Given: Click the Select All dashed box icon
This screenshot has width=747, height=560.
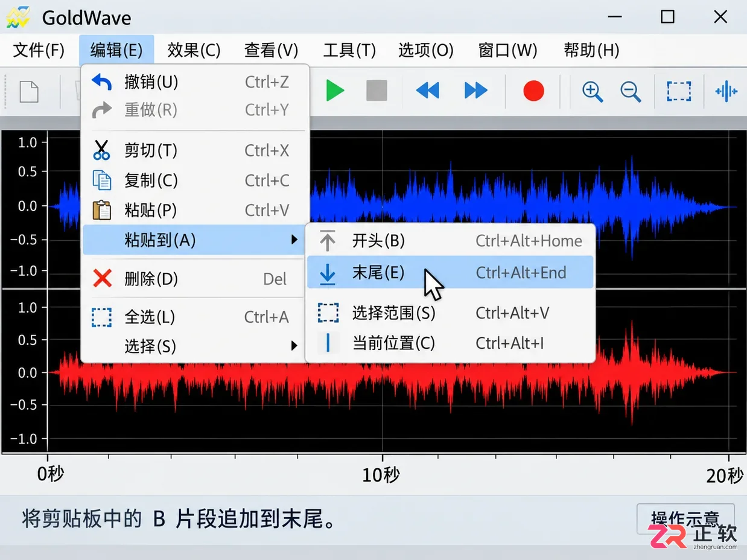Looking at the screenshot, I should tap(101, 317).
